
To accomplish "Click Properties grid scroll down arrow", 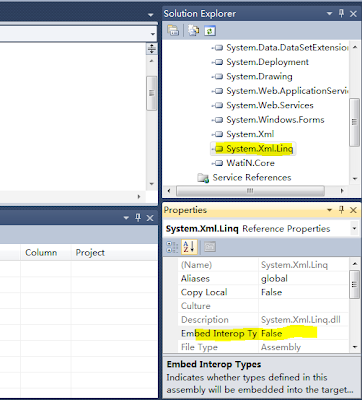I will pos(354,347).
